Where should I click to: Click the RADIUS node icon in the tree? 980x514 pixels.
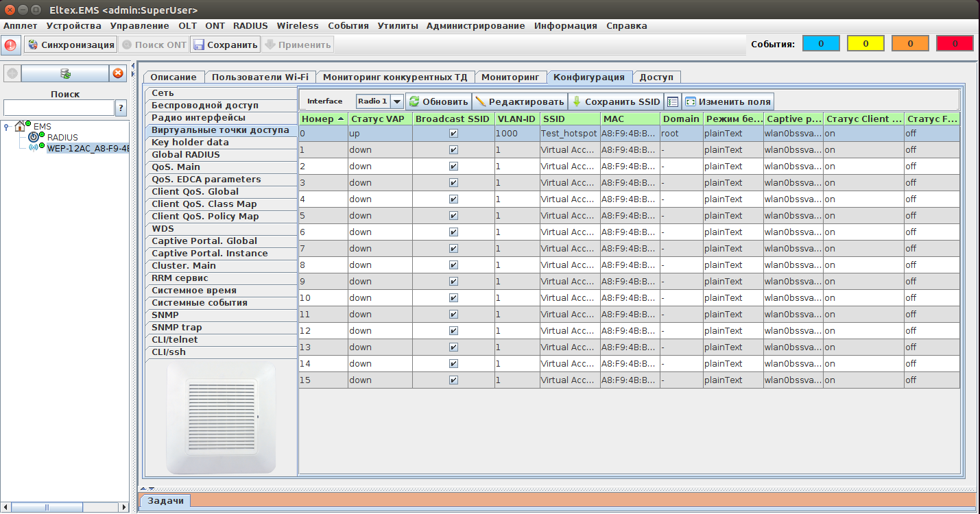[34, 137]
